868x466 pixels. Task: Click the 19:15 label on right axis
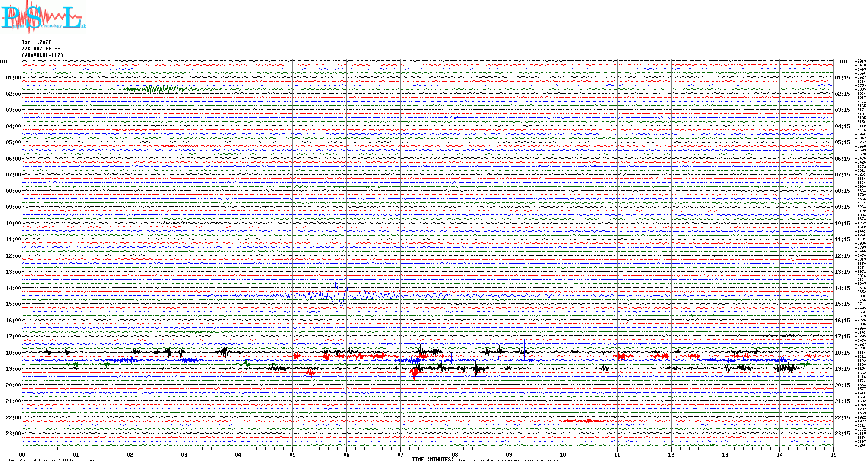842,369
